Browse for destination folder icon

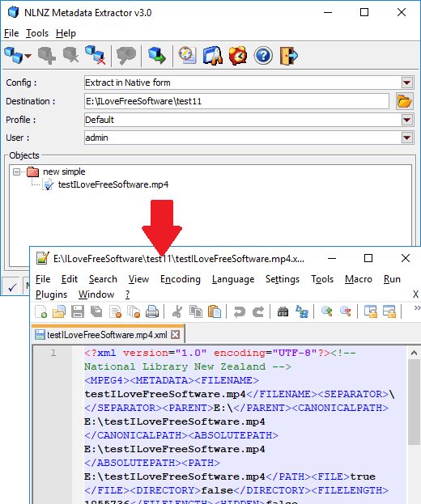pyautogui.click(x=404, y=101)
